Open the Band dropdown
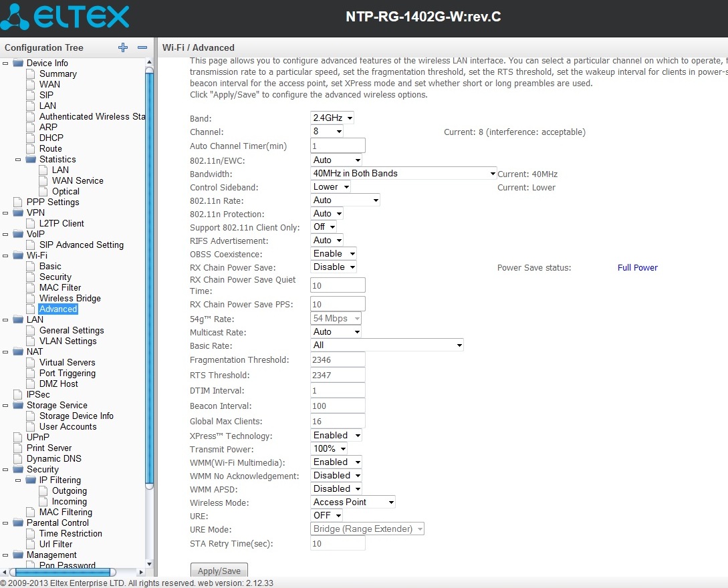Viewport: 728px width, 588px height. click(332, 118)
